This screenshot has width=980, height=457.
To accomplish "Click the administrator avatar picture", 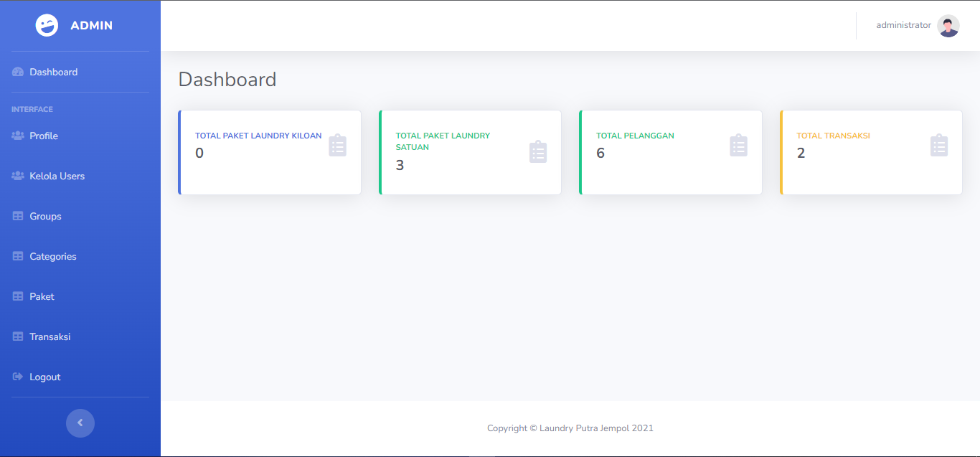I will click(948, 26).
